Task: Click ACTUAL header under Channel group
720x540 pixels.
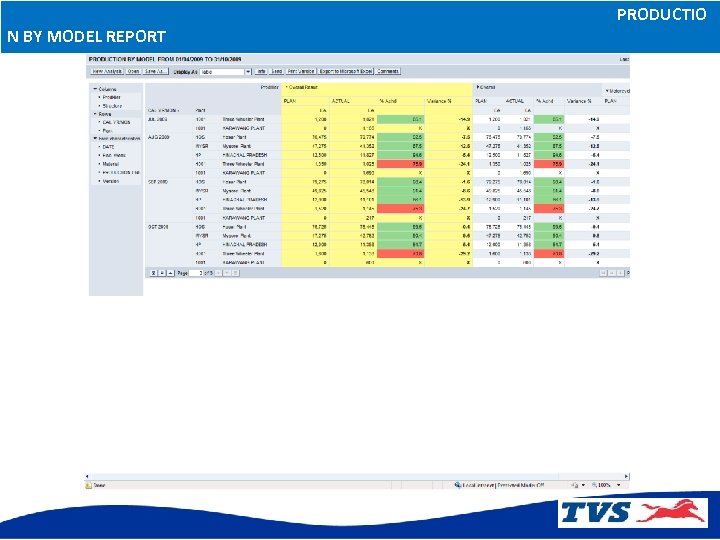Action: pos(515,101)
